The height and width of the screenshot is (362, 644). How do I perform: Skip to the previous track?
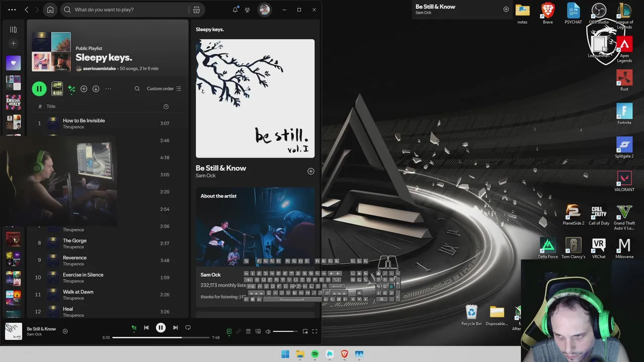click(146, 328)
